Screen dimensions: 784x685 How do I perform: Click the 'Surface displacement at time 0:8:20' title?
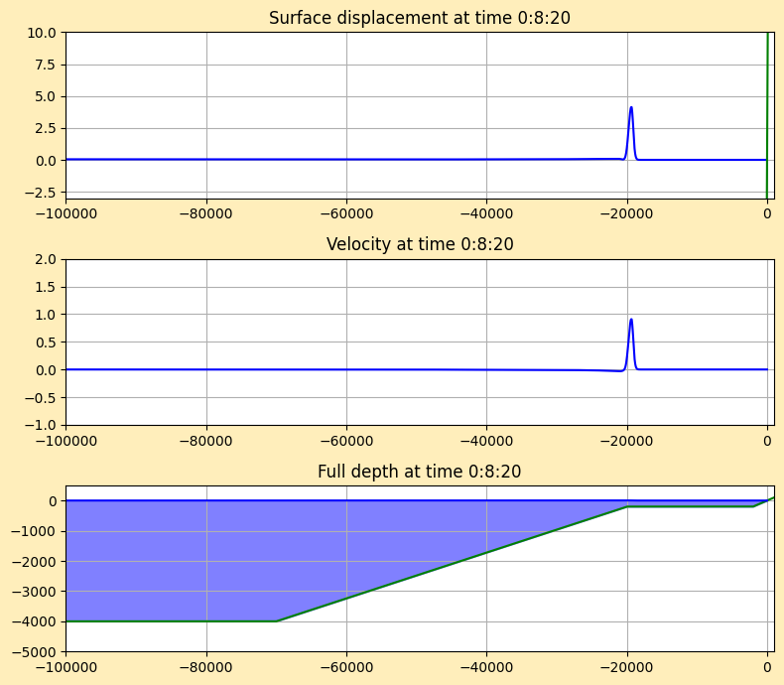click(419, 18)
